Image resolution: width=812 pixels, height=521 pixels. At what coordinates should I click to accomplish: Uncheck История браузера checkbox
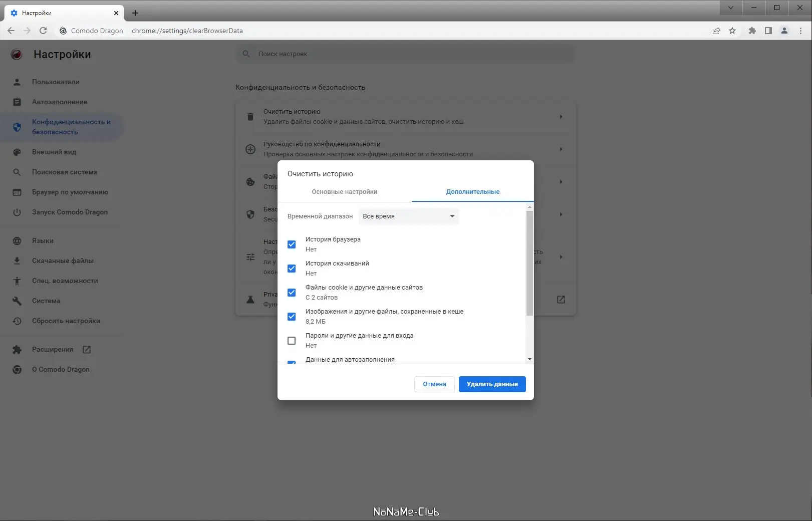[292, 244]
